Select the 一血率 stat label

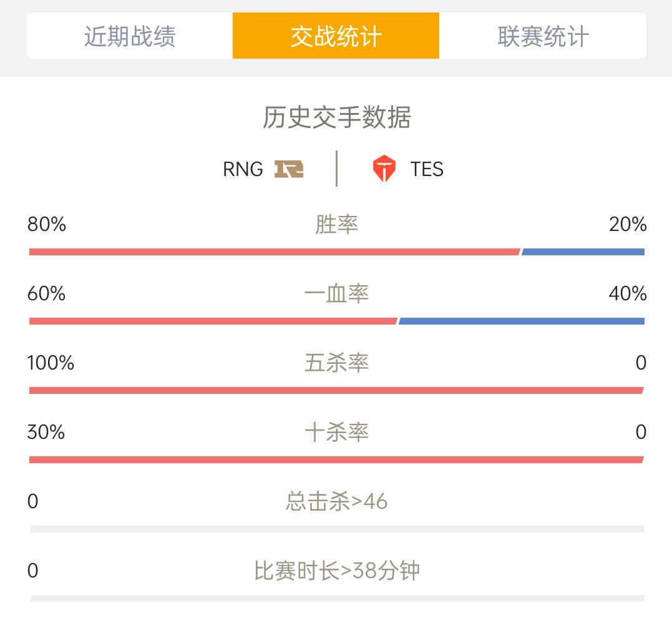336,293
